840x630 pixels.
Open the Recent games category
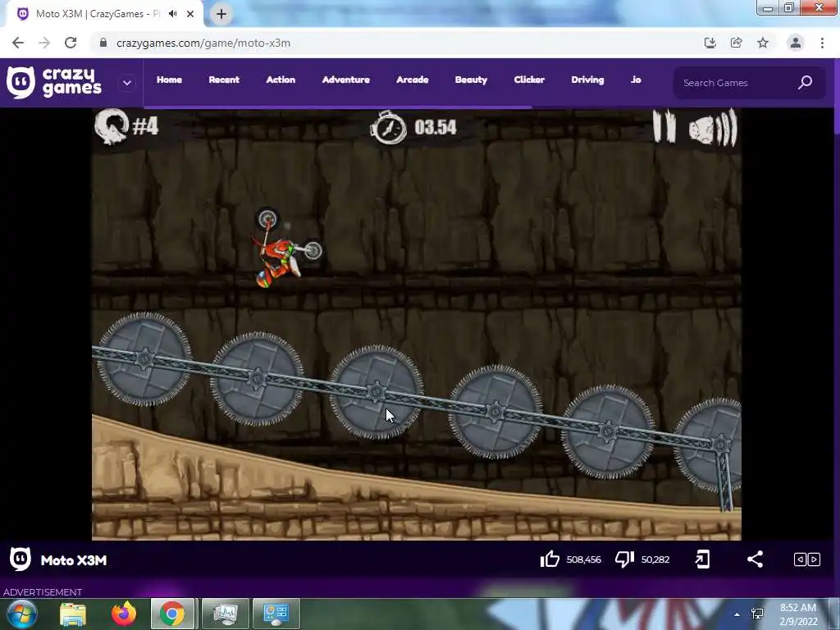(224, 80)
